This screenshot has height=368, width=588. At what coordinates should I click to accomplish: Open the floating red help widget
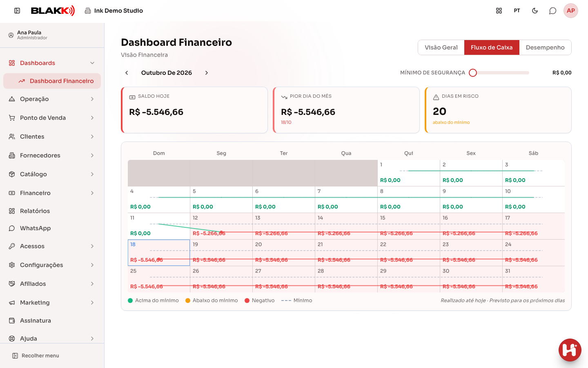pyautogui.click(x=570, y=350)
